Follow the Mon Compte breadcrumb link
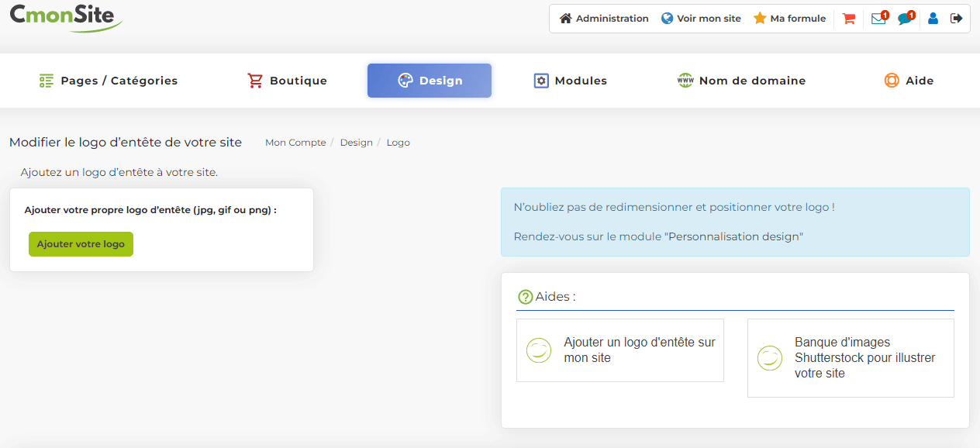 (x=295, y=143)
